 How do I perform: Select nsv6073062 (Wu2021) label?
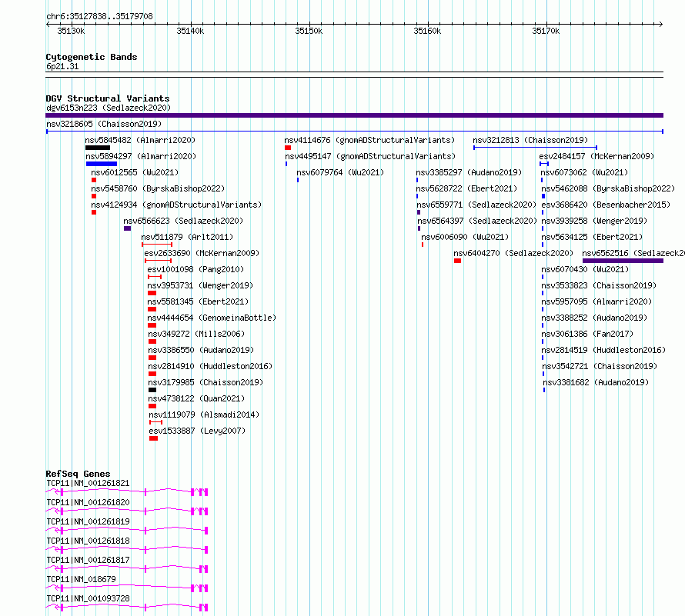click(x=584, y=172)
